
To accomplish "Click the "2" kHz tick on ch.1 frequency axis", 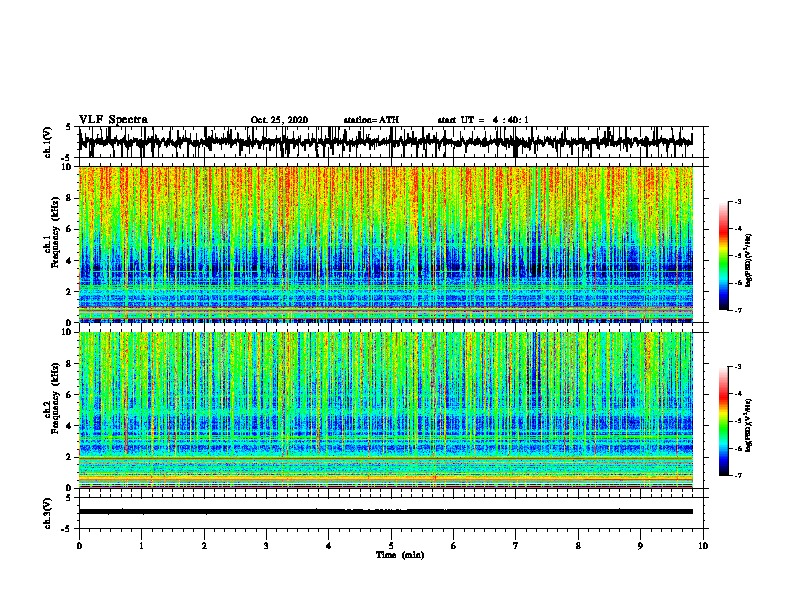I will click(70, 291).
